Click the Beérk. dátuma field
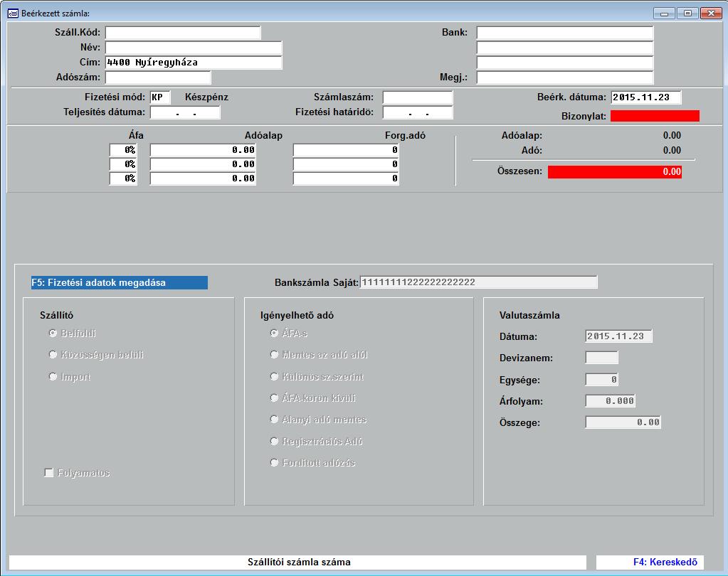Screen dimensions: 728x576 pos(646,97)
